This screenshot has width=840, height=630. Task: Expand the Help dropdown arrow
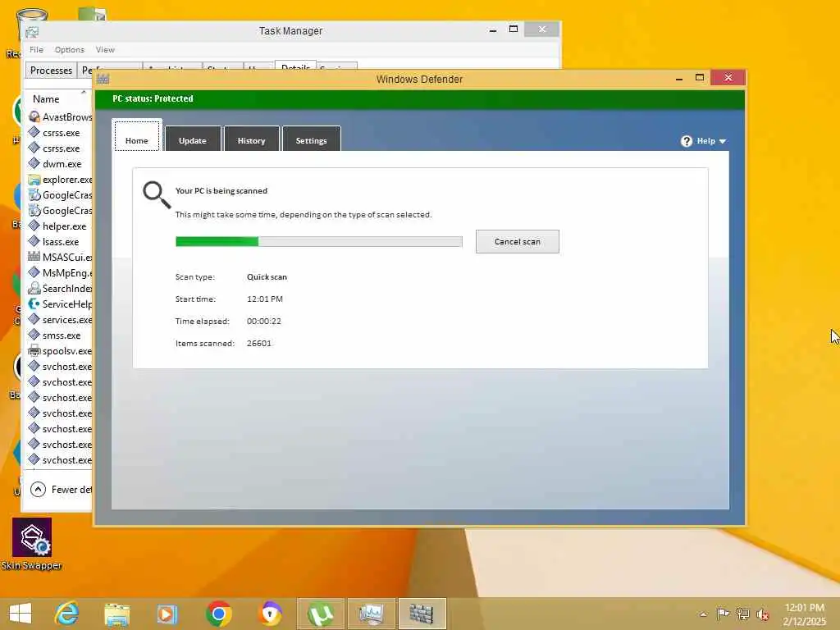723,141
